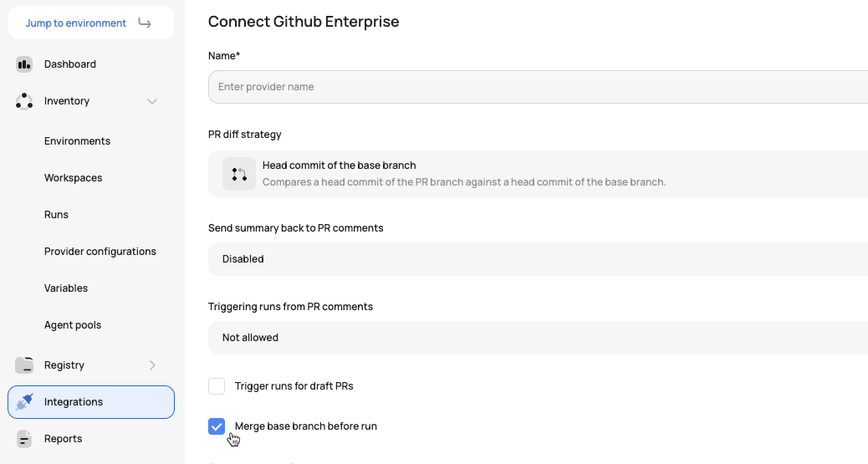The width and height of the screenshot is (868, 464).
Task: Click the Reports document icon
Action: pyautogui.click(x=23, y=439)
